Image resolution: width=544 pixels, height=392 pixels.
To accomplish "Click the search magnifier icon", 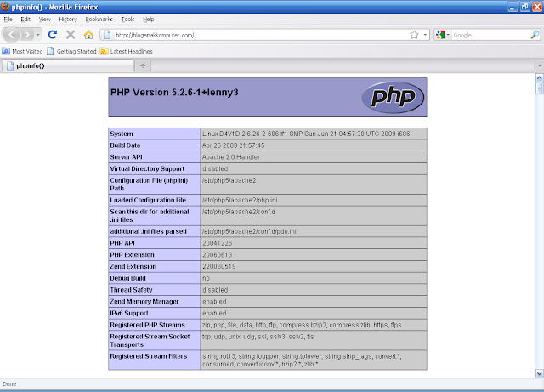I will coord(535,35).
